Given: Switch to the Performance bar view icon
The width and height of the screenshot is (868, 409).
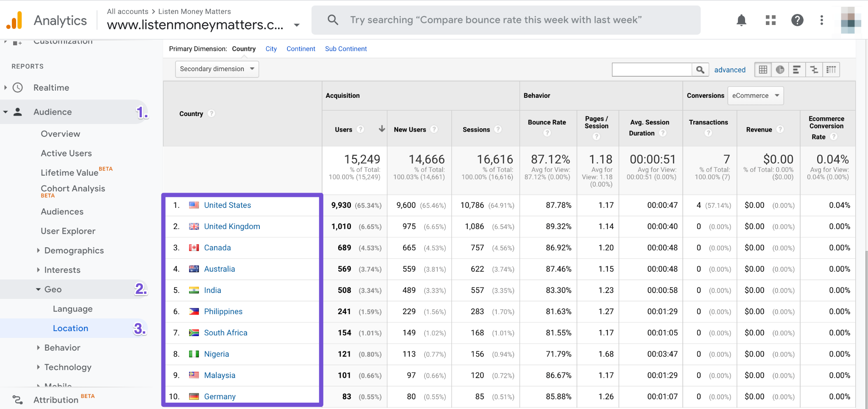Looking at the screenshot, I should pyautogui.click(x=797, y=69).
